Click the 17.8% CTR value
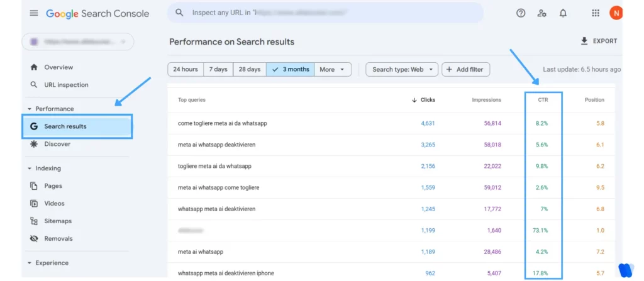 tap(540, 273)
